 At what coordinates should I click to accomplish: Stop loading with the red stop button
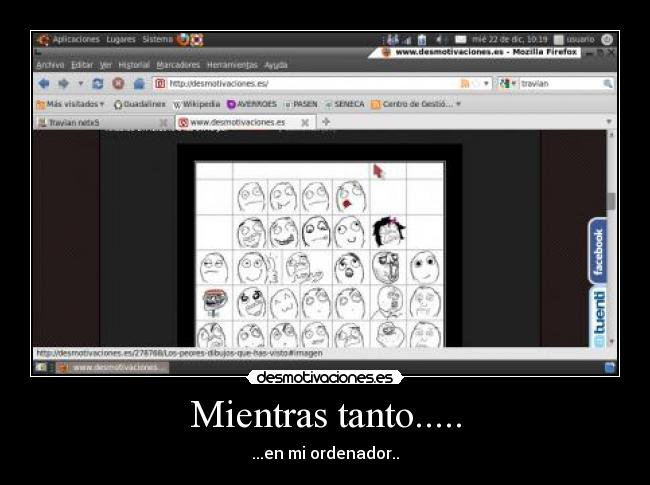(118, 84)
